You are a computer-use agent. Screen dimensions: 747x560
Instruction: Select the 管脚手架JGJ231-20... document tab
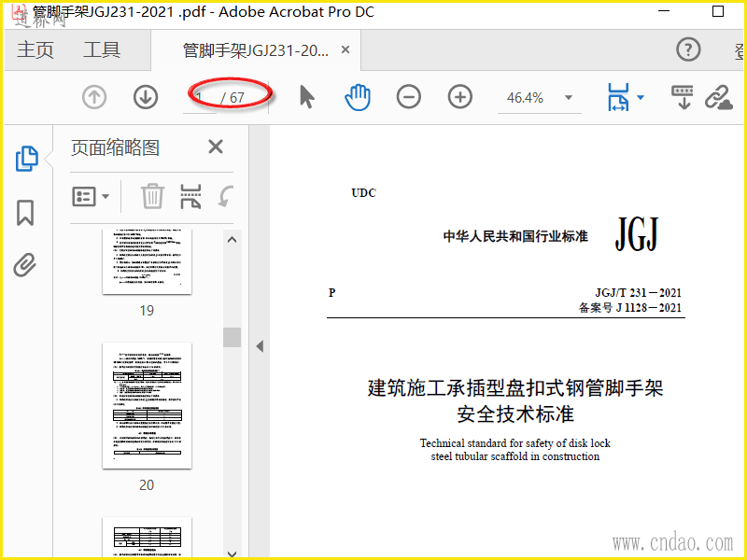point(256,50)
